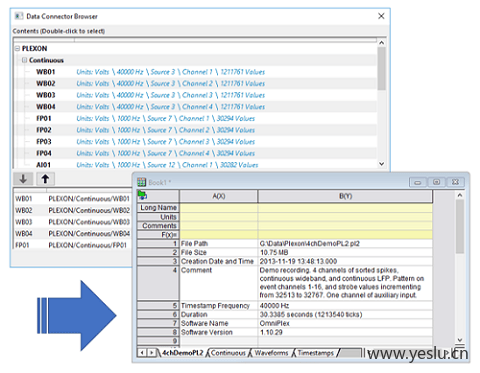Click the 40000 Hz timestamp frequency value

pyautogui.click(x=345, y=306)
